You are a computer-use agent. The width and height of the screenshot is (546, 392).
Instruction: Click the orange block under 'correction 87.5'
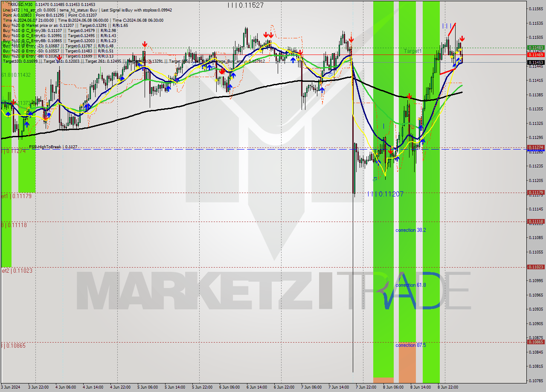407,363
